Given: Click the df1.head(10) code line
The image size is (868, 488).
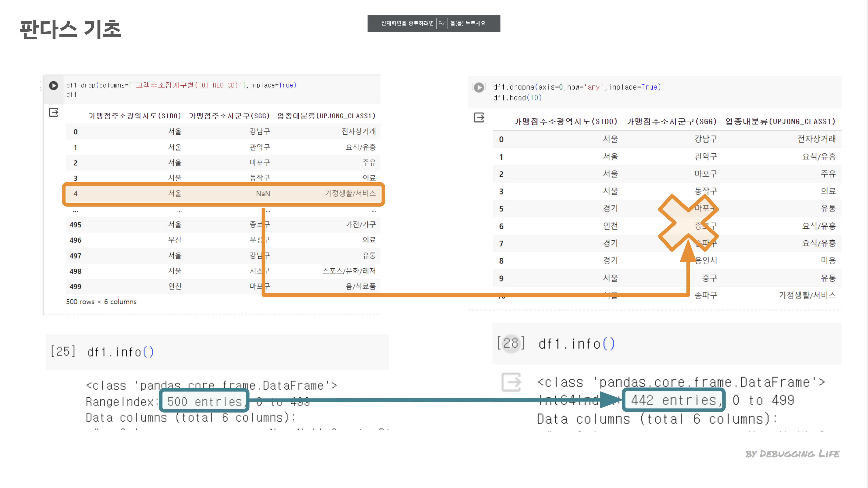Looking at the screenshot, I should click(x=517, y=98).
